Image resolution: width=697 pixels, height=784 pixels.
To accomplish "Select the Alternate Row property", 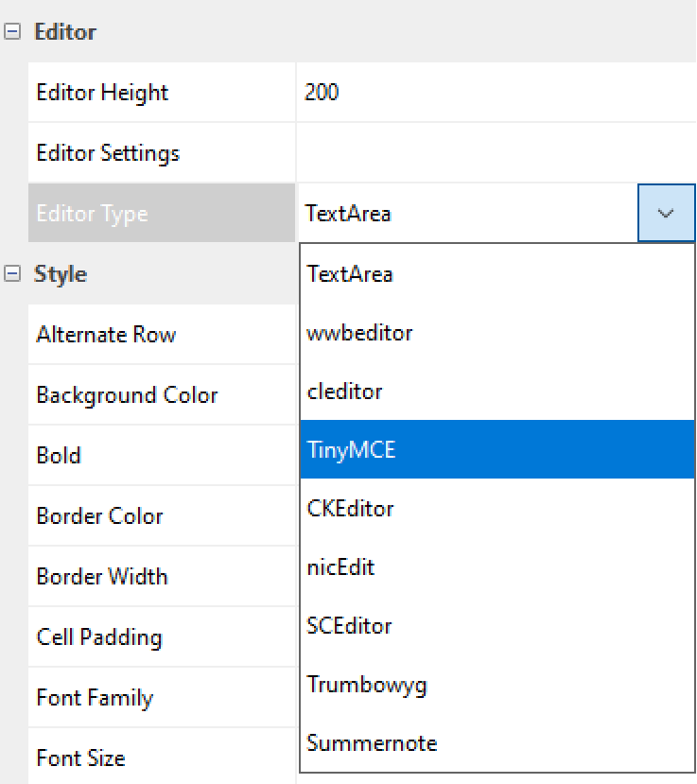I will (106, 335).
